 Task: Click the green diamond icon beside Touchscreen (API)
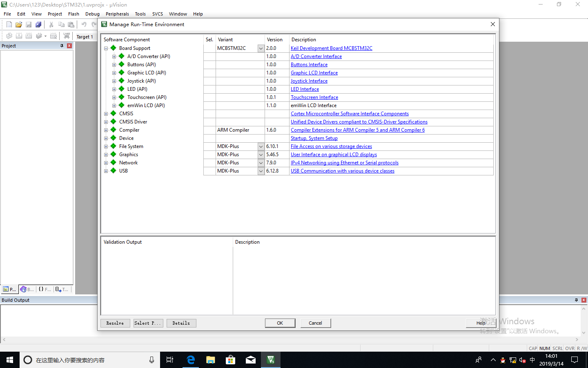coord(122,97)
